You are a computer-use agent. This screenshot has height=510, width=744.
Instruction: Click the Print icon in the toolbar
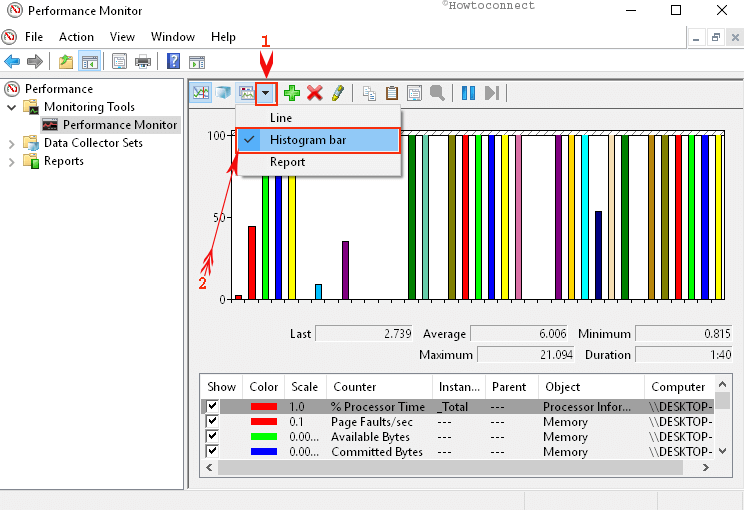coord(143,62)
